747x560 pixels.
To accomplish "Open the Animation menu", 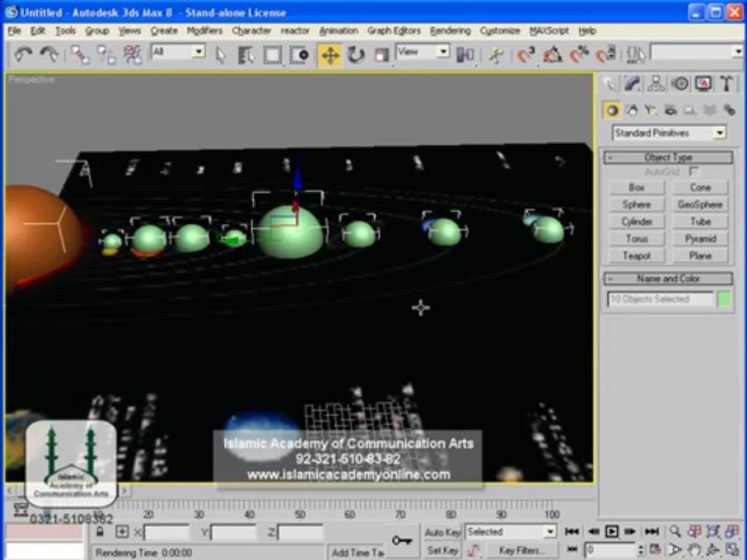I will (x=338, y=31).
